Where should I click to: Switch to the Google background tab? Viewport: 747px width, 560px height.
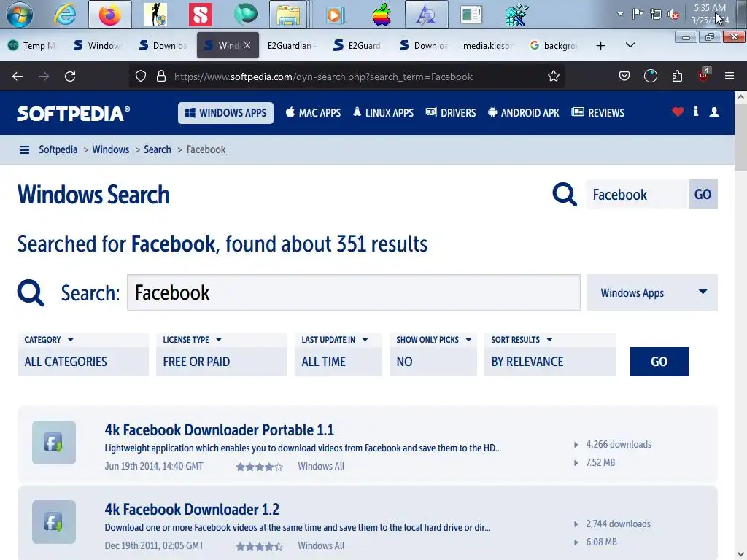point(554,45)
